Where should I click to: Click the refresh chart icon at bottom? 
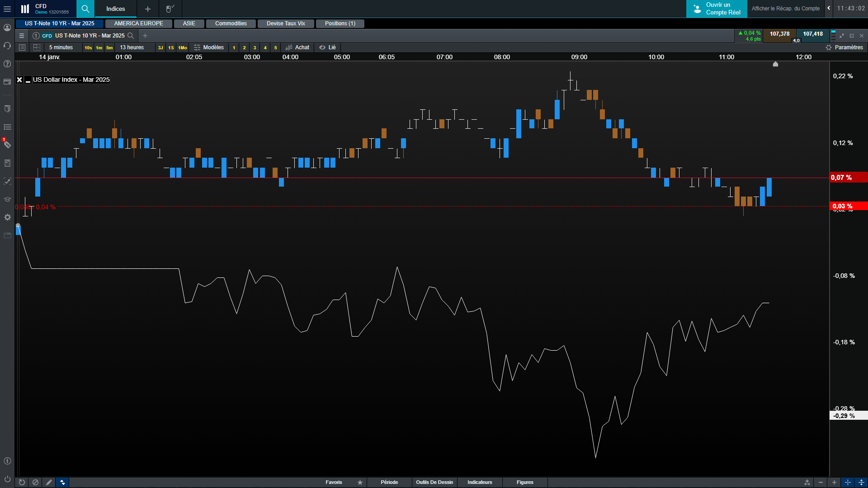(22, 482)
